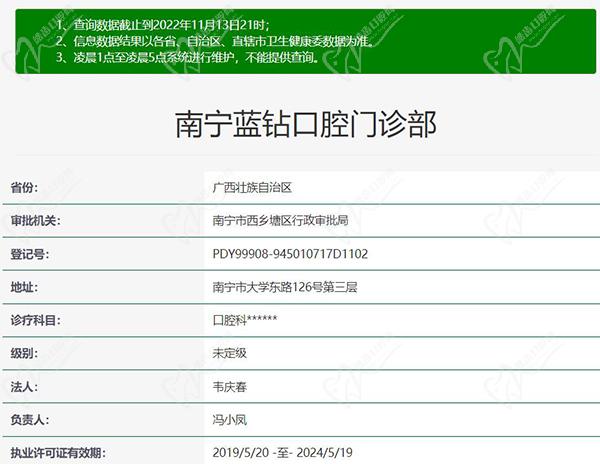Click the notice line about 凌晨1点至凌晨5点系统维护
The width and height of the screenshot is (600, 464).
coord(188,58)
